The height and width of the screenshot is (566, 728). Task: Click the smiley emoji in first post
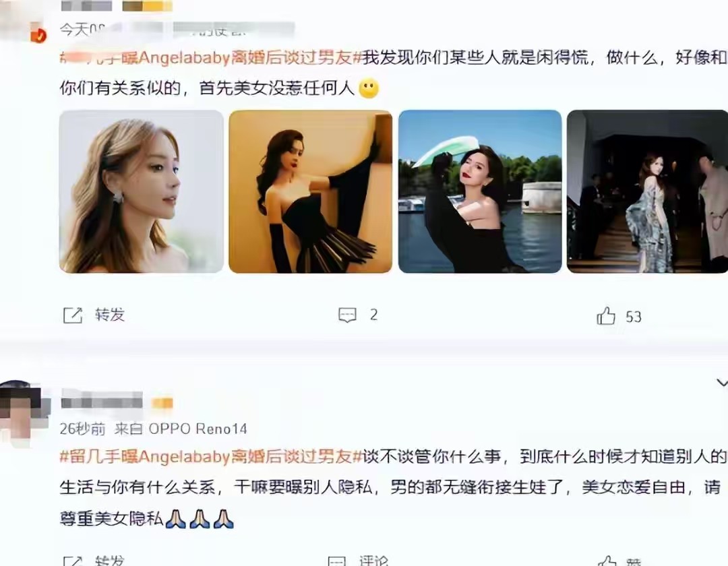point(369,88)
